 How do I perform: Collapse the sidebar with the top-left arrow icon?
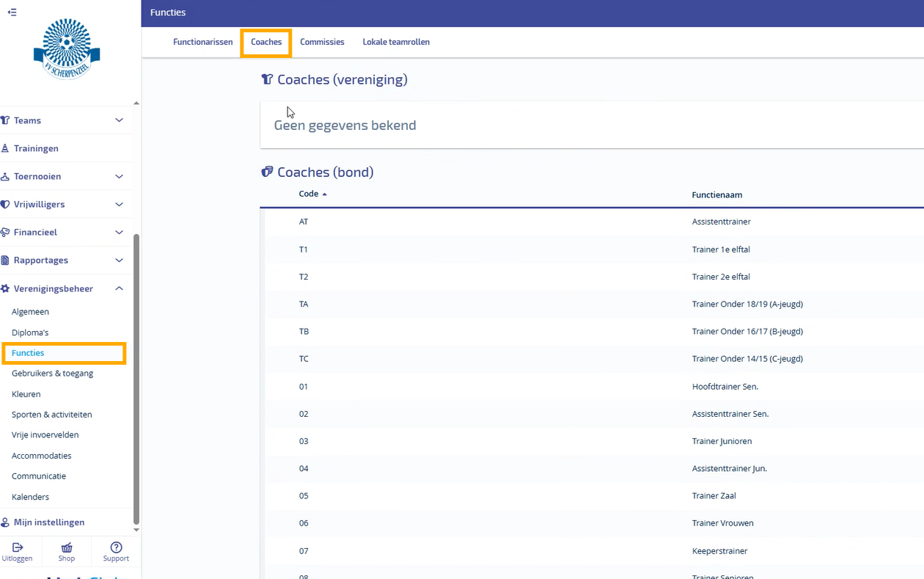point(12,12)
